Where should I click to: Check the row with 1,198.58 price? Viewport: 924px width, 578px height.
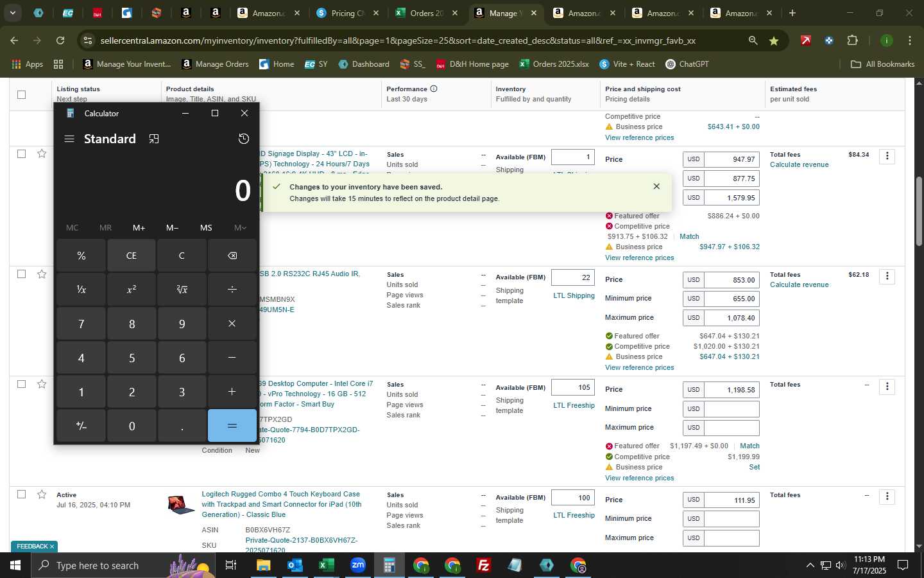coord(21,384)
